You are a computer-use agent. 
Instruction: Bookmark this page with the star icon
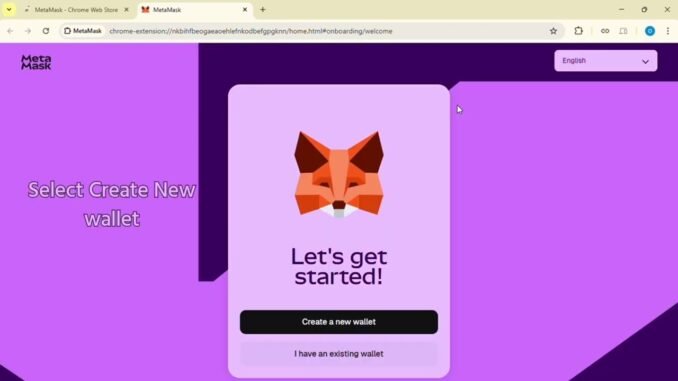[553, 31]
